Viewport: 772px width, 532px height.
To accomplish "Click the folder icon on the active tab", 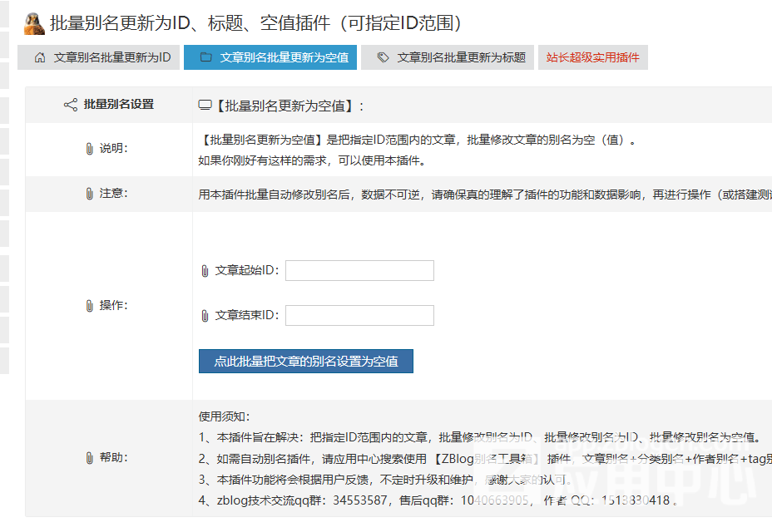I will click(205, 58).
